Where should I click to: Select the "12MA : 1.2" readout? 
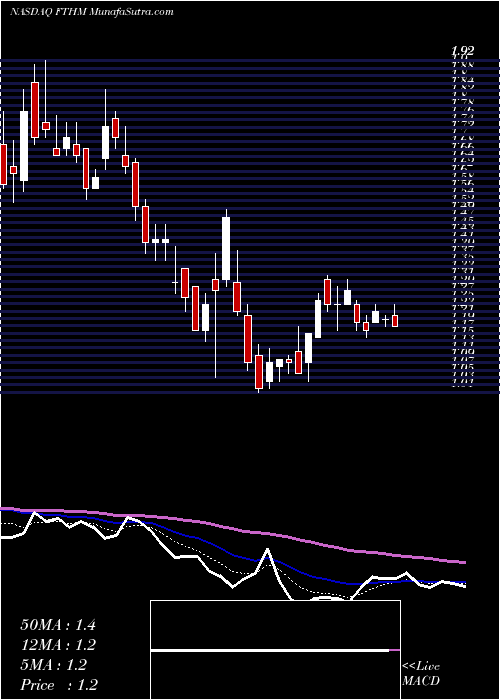point(58,645)
